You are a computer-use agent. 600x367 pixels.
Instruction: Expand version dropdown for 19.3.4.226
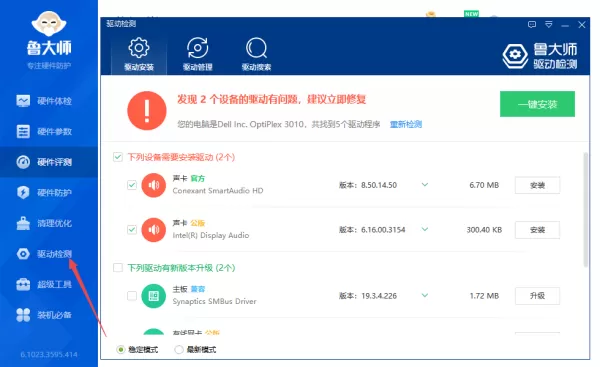coord(425,295)
